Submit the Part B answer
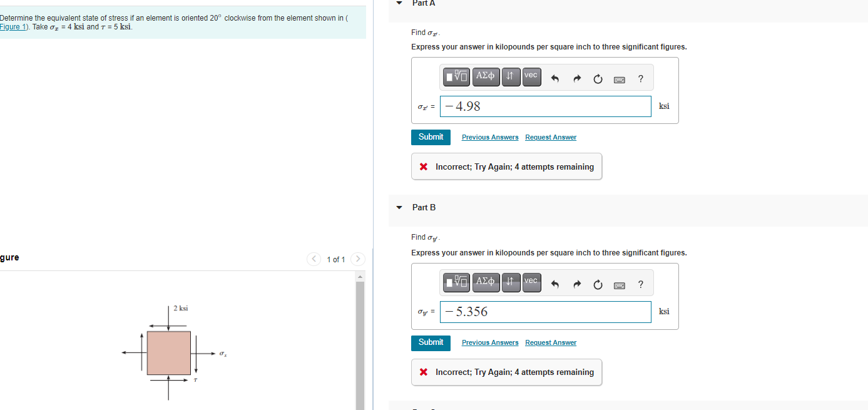This screenshot has width=868, height=410. pos(431,342)
